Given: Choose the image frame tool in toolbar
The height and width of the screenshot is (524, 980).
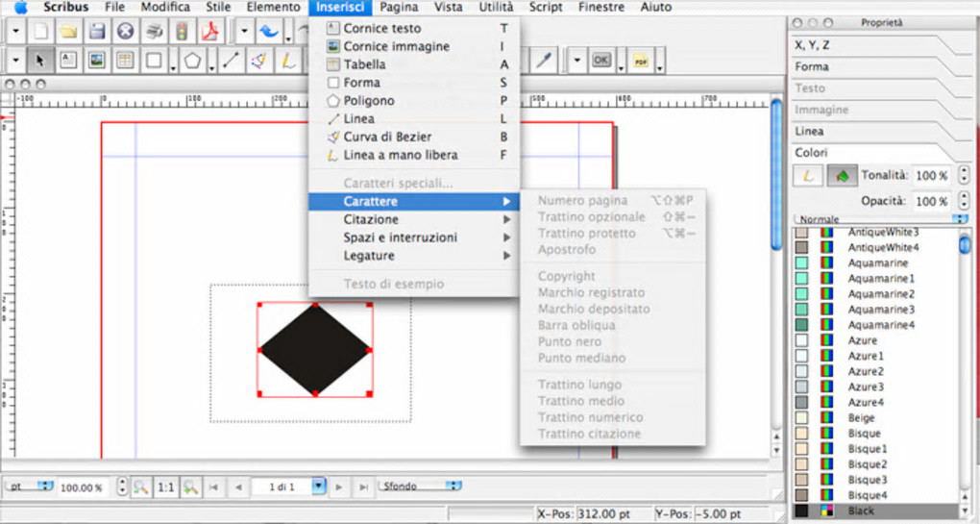Looking at the screenshot, I should click(97, 61).
